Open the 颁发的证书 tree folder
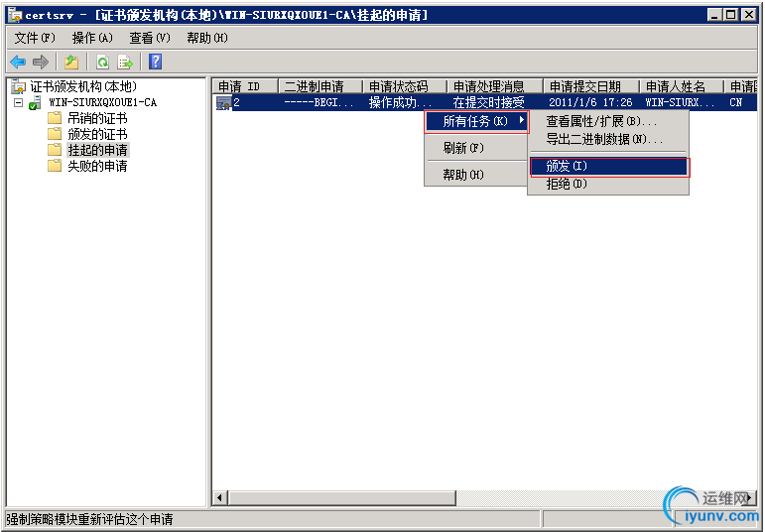 click(97, 134)
